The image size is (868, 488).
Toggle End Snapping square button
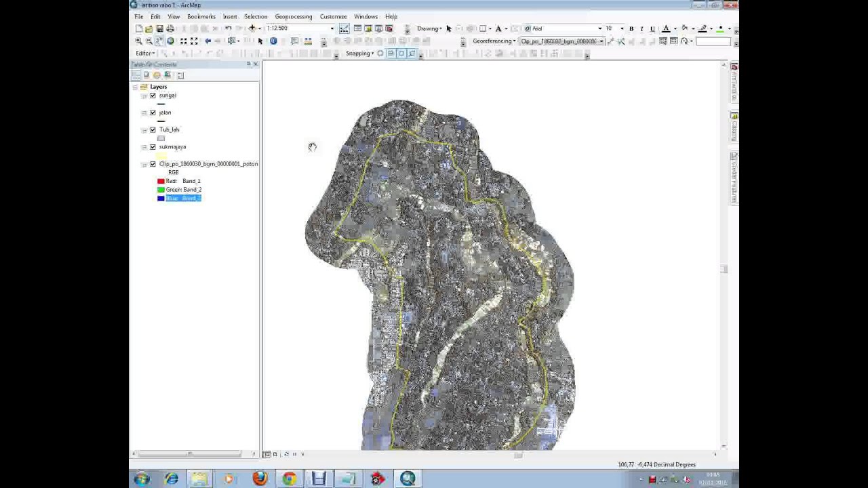391,54
